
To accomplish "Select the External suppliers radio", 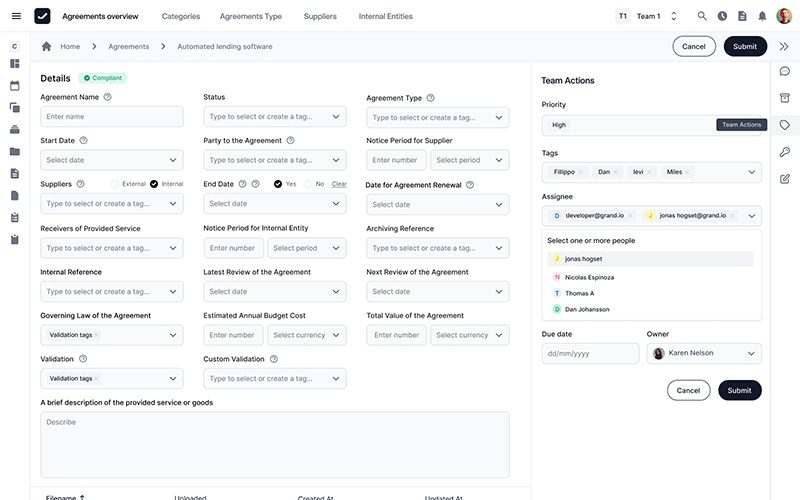I will (114, 184).
